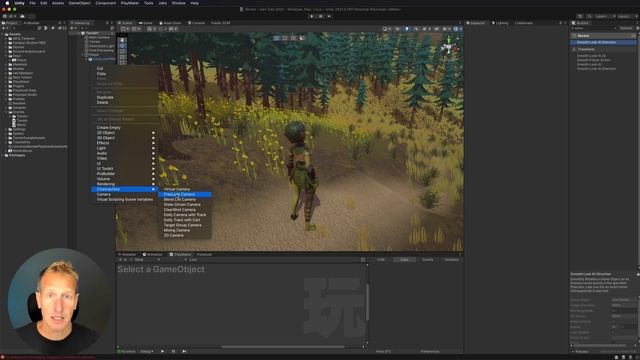Viewport: 640px width, 360px height.
Task: Choose Create Empty in context menu
Action: coord(109,128)
